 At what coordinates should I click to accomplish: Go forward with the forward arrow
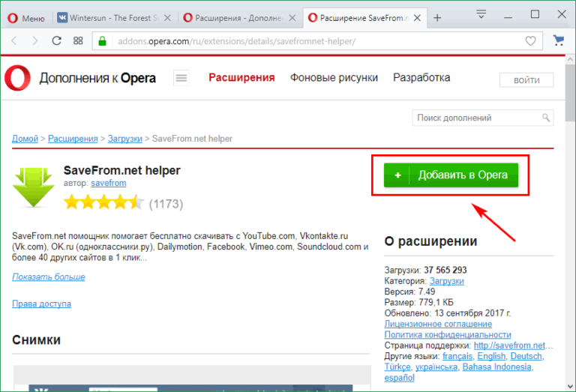(35, 40)
